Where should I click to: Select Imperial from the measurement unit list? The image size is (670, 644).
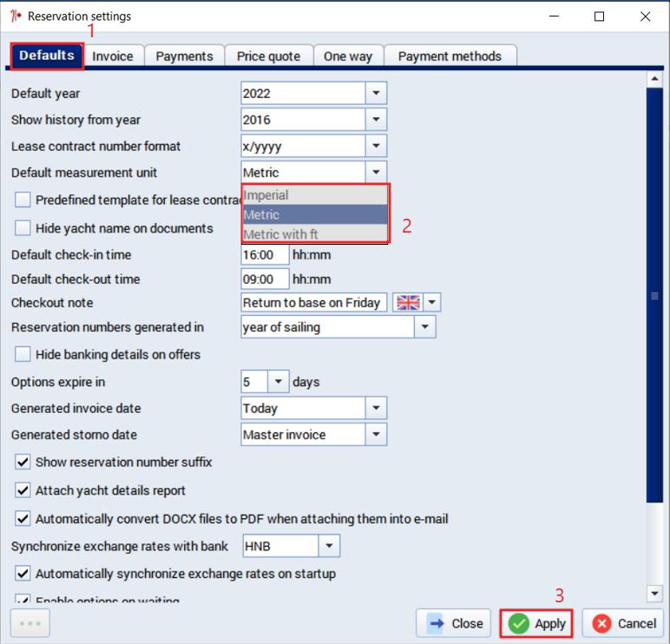315,195
